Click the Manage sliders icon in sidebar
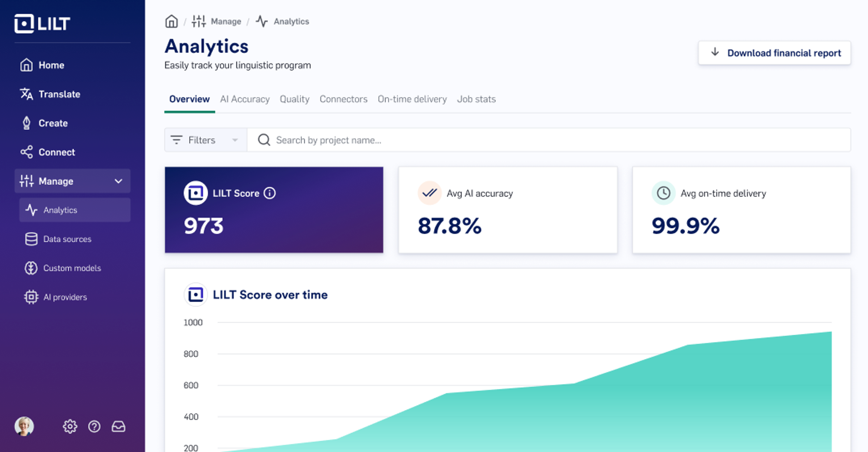The image size is (868, 452). (x=26, y=181)
